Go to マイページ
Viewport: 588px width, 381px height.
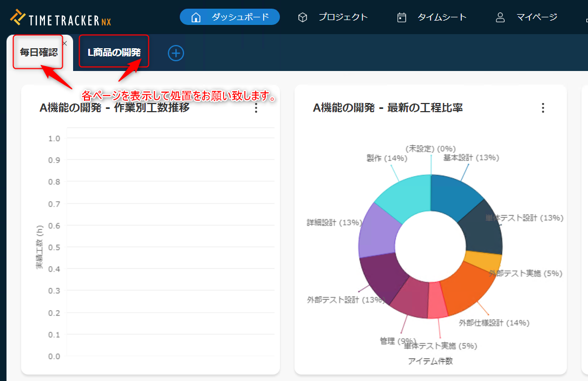pos(537,17)
